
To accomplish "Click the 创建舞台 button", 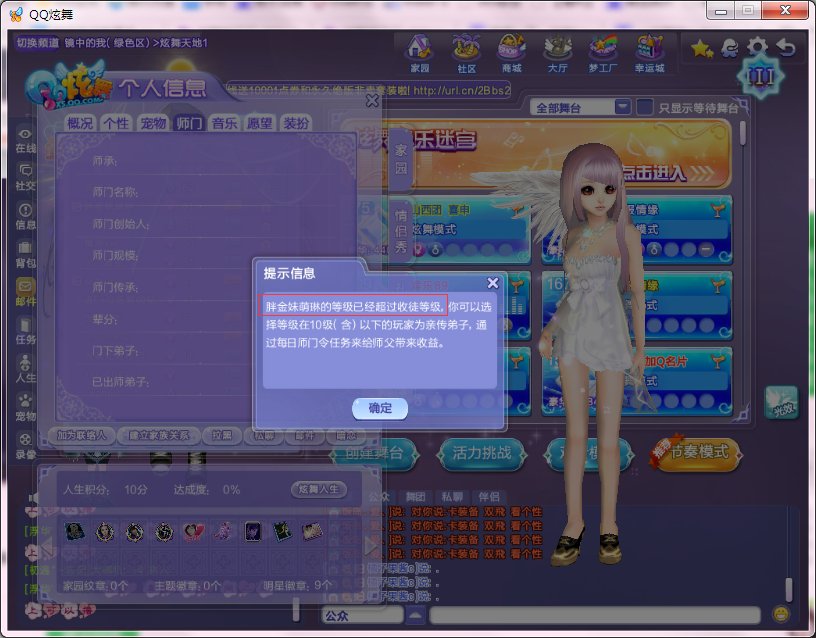I will 373,451.
